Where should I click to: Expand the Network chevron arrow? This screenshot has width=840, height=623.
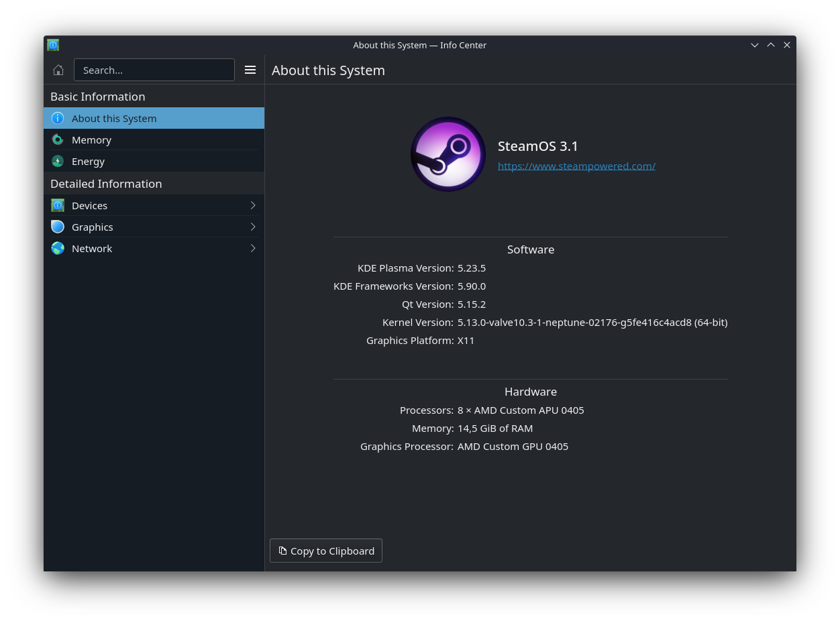(x=253, y=248)
